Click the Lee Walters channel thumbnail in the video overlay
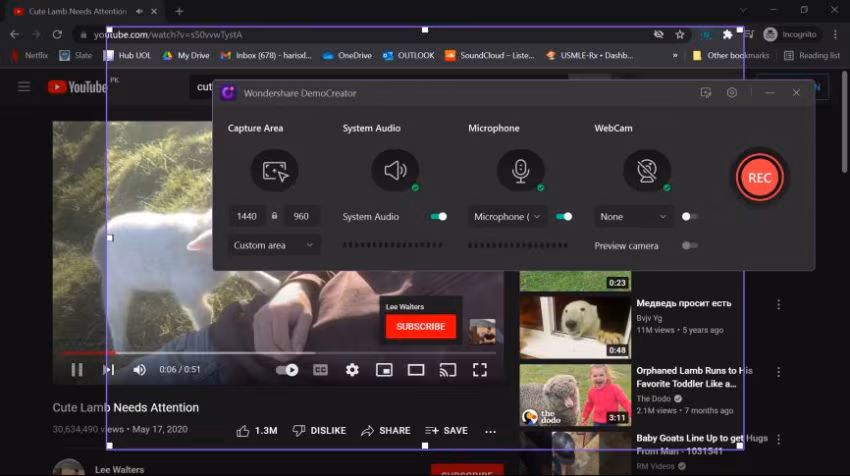 (x=482, y=331)
